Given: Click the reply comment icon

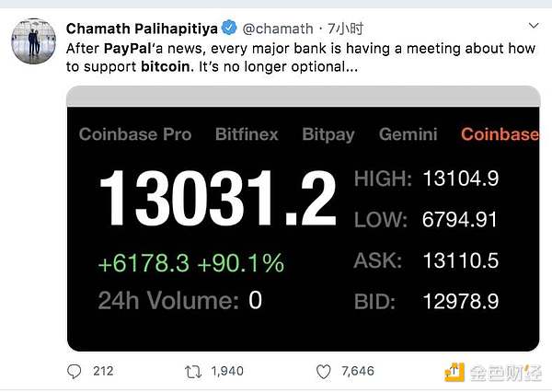Looking at the screenshot, I should (75, 371).
